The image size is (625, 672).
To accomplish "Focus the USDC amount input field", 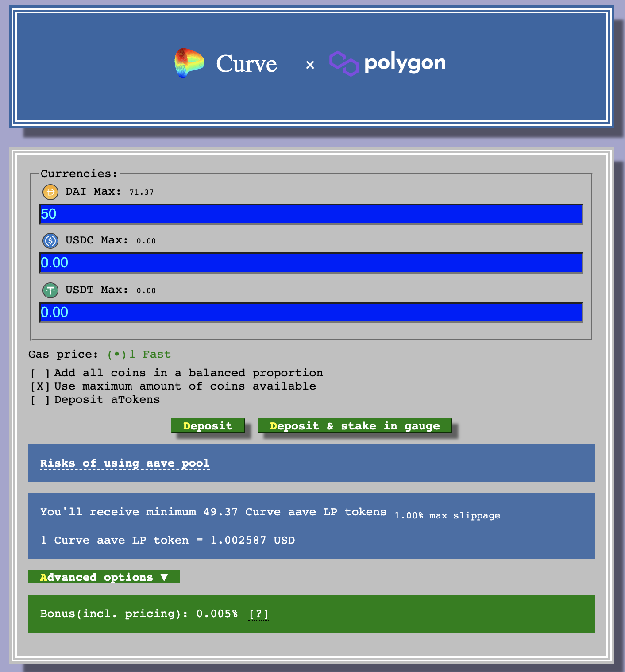I will 311,263.
